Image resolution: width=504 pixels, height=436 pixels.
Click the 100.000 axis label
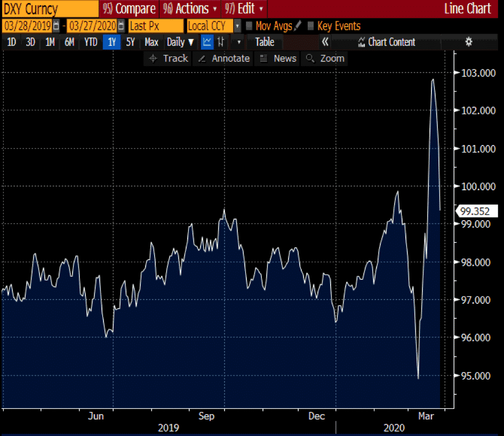click(478, 187)
